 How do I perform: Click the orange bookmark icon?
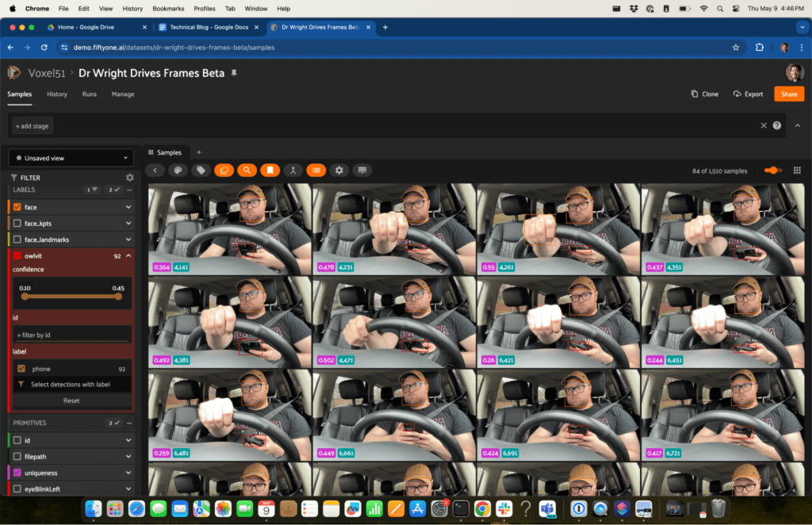[270, 171]
